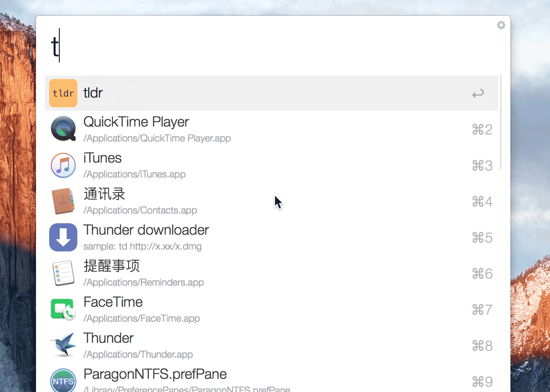Click sample text 'td http://x.xx/x.dmg'
550x392 pixels.
tap(160, 246)
